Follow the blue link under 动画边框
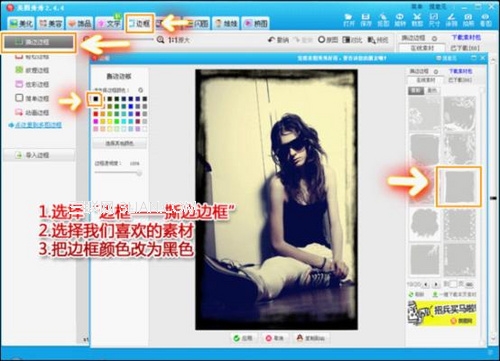Viewport: 500px width, 361px height. (35, 125)
